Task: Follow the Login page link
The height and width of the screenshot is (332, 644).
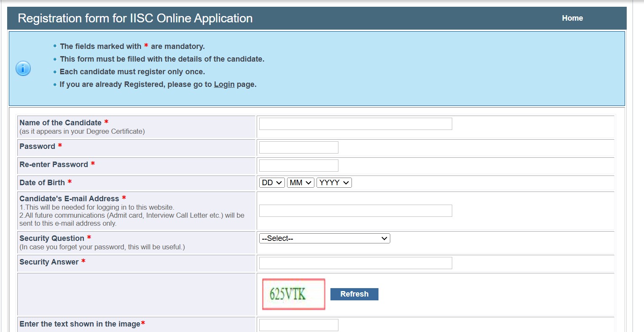Action: (224, 84)
